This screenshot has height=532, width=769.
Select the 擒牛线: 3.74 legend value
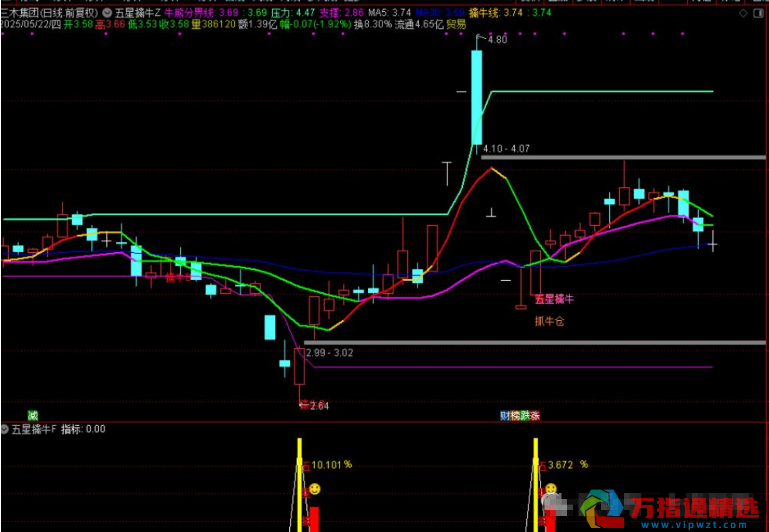tap(510, 13)
